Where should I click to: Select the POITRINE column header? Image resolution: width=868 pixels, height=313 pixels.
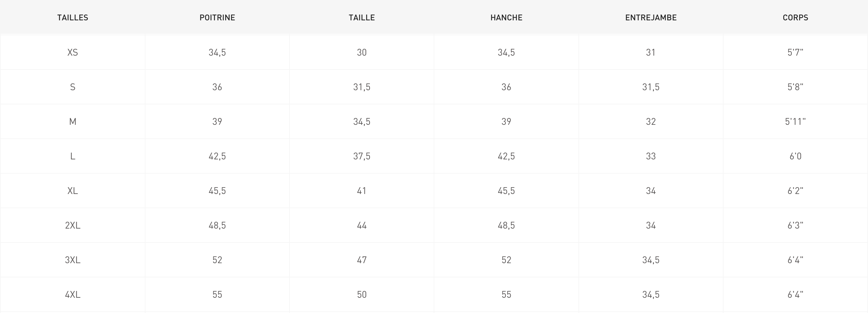point(217,18)
